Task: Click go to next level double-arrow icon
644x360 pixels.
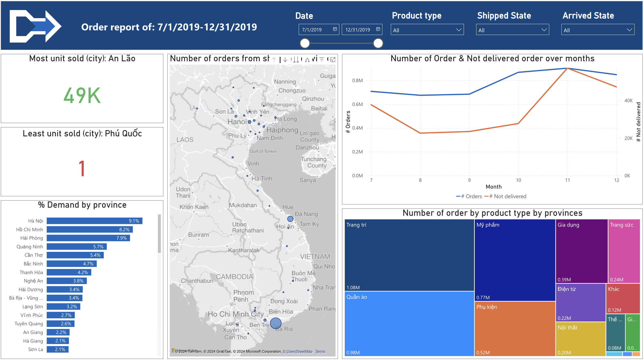Action: (x=296, y=60)
